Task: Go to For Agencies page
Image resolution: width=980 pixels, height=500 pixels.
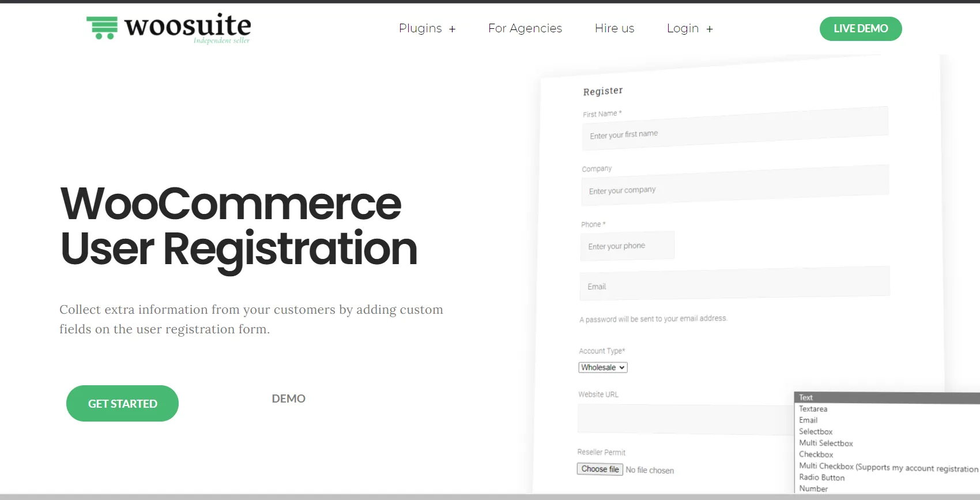Action: [x=525, y=28]
